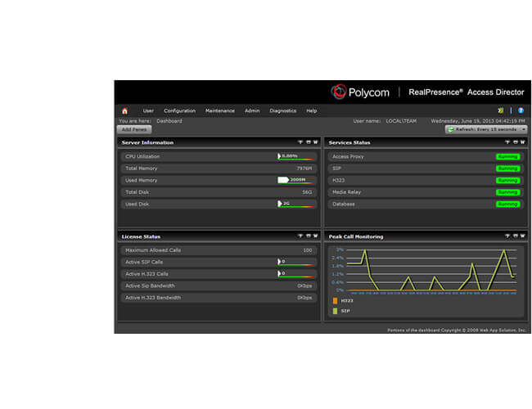Click the Peak Call Monitoring pane title

pos(356,236)
